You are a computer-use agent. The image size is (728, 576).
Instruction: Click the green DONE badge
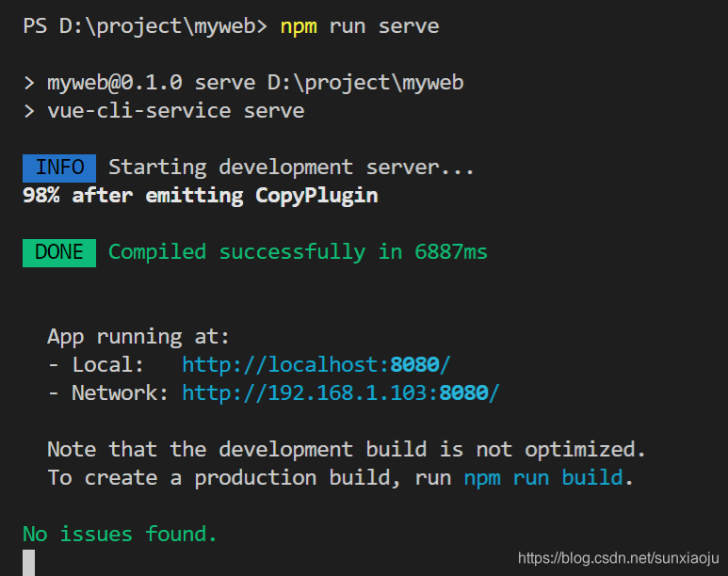tap(59, 253)
